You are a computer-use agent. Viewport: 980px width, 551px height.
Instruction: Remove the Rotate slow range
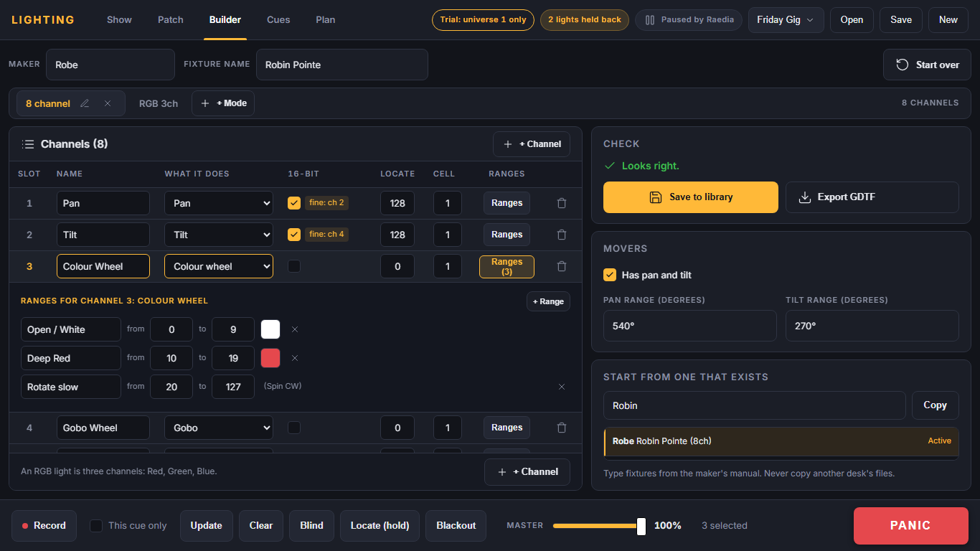(562, 387)
